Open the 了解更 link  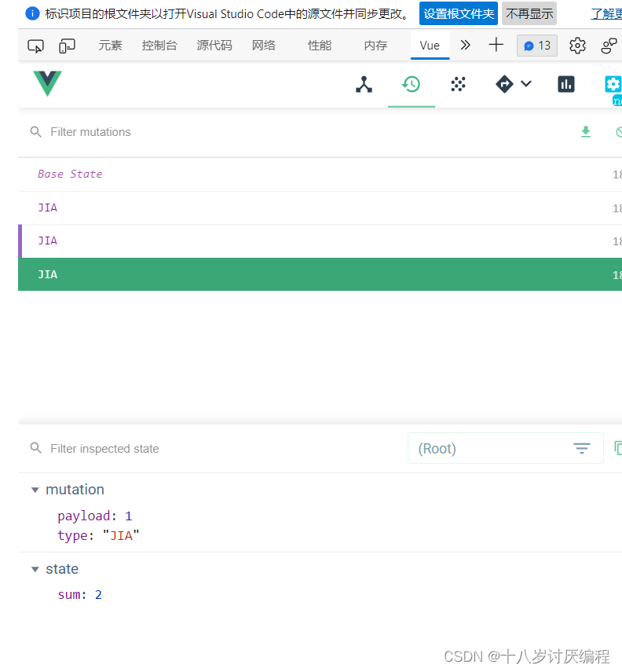[606, 14]
